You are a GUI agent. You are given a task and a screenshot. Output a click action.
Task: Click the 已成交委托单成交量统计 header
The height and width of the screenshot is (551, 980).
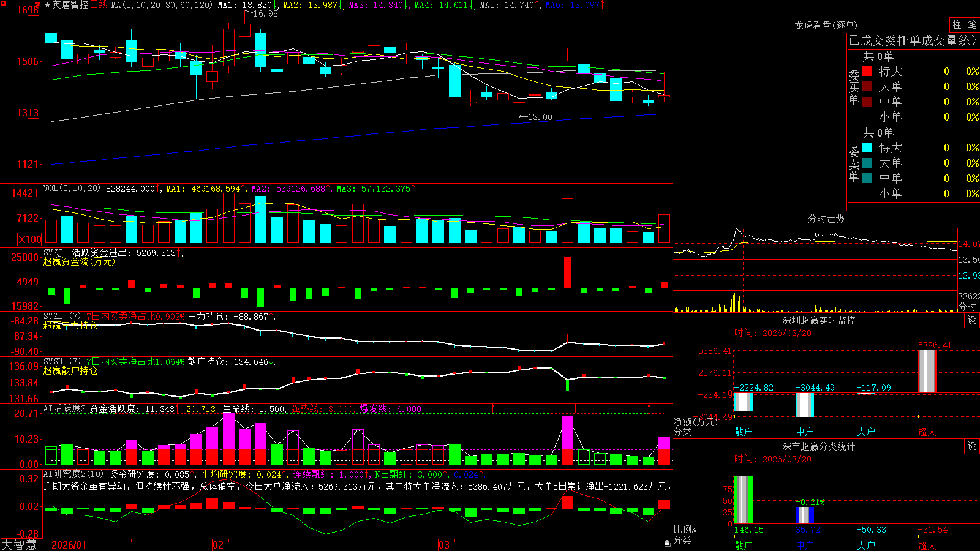(914, 40)
